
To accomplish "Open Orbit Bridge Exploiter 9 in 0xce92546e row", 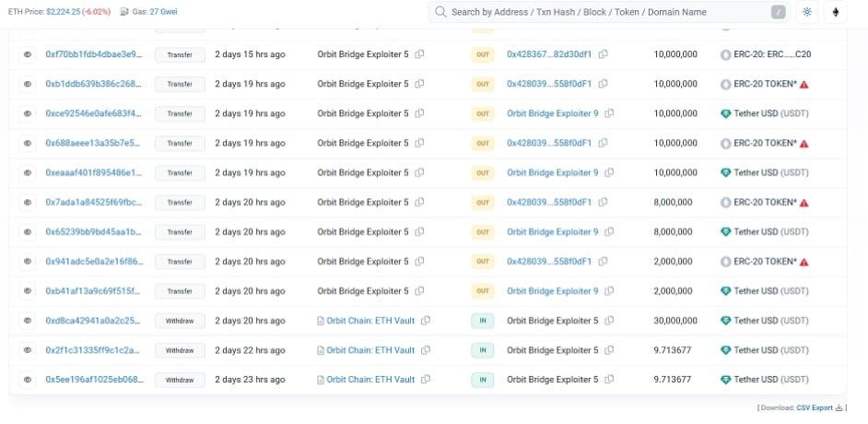I will tap(553, 113).
